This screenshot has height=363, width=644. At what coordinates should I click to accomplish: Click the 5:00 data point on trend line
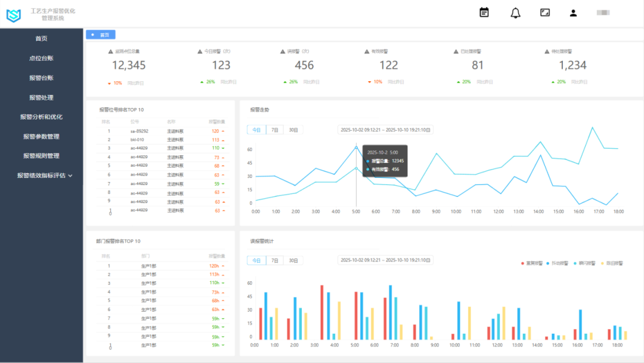[357, 147]
